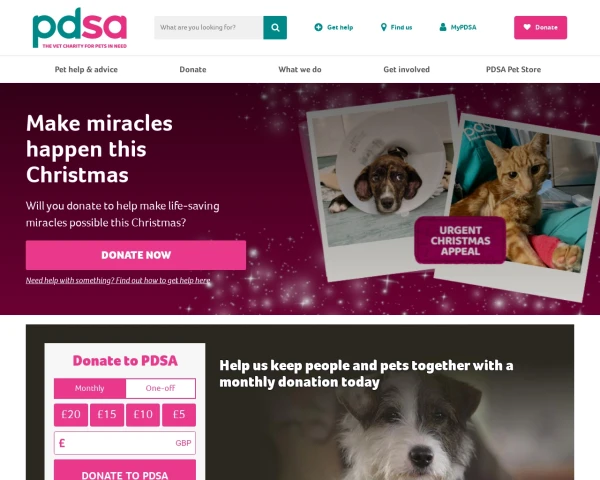Go to homepage via PDSA logo
The image size is (600, 480).
(x=80, y=28)
